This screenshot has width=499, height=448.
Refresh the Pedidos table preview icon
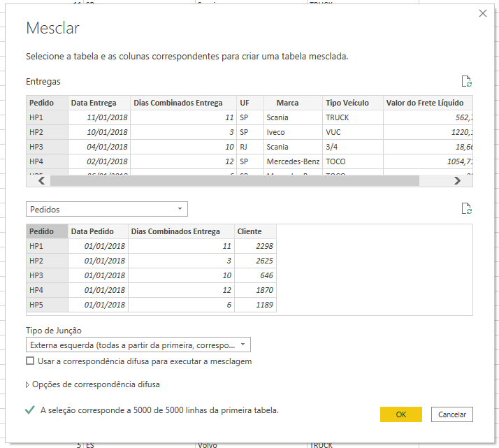pyautogui.click(x=467, y=208)
